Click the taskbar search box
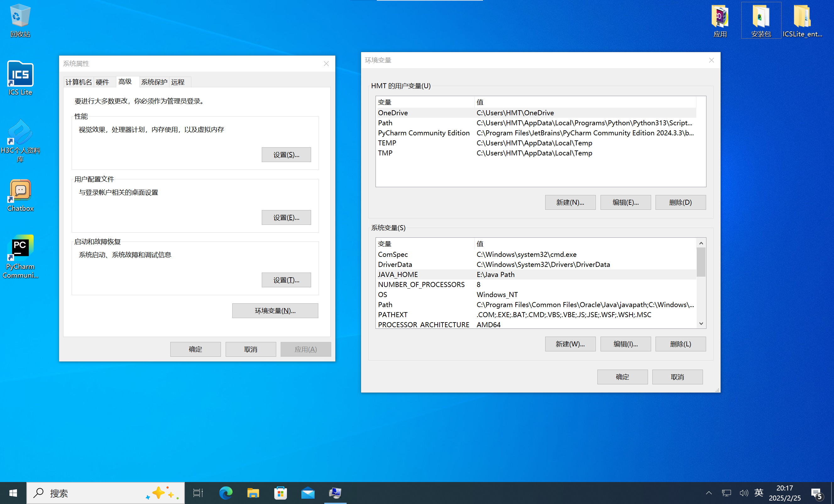 pos(95,493)
